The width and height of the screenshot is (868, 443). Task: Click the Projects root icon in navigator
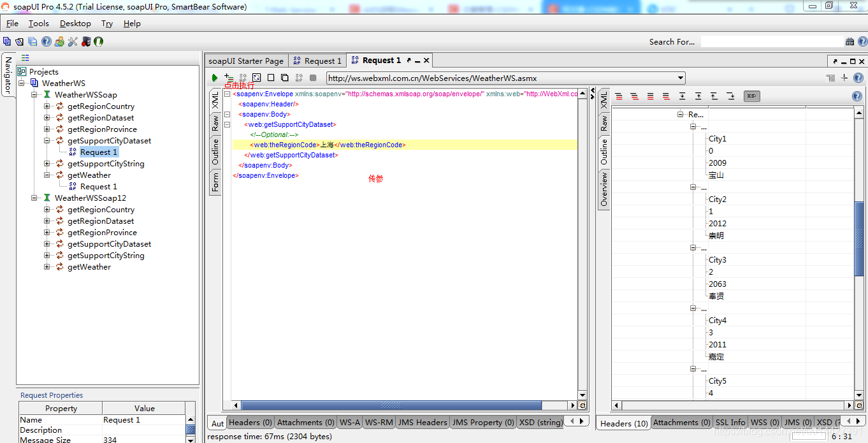pos(22,71)
